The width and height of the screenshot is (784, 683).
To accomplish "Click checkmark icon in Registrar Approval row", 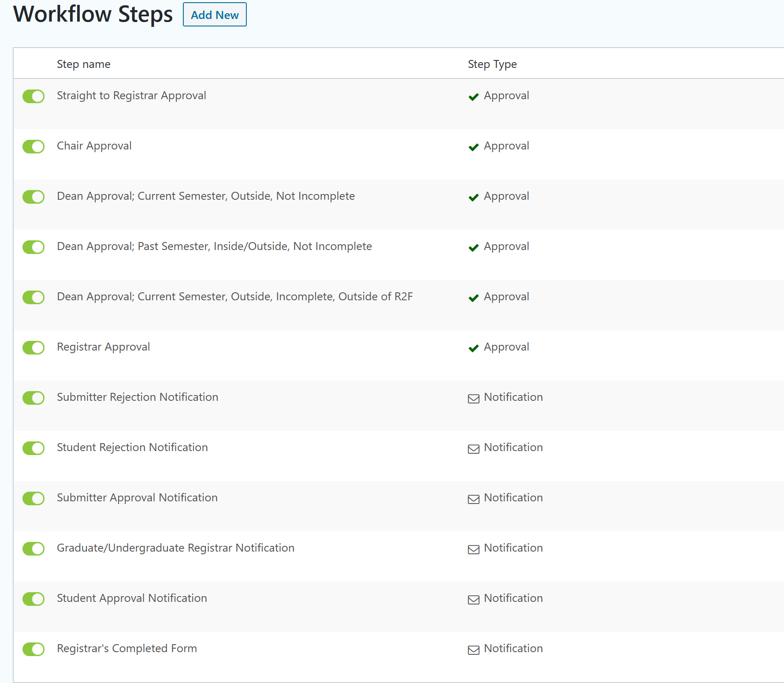I will pyautogui.click(x=474, y=348).
